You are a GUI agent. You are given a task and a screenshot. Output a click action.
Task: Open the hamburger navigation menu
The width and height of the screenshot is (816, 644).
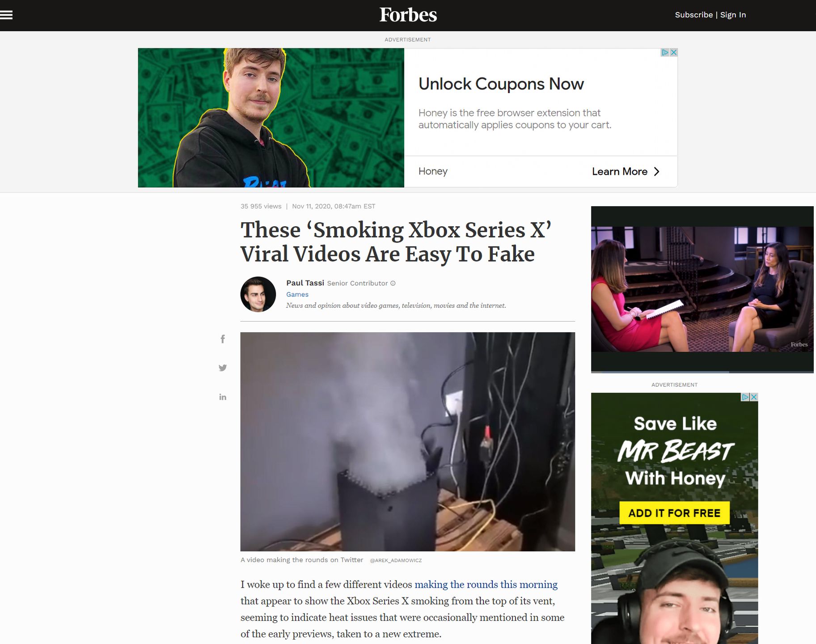(x=6, y=15)
